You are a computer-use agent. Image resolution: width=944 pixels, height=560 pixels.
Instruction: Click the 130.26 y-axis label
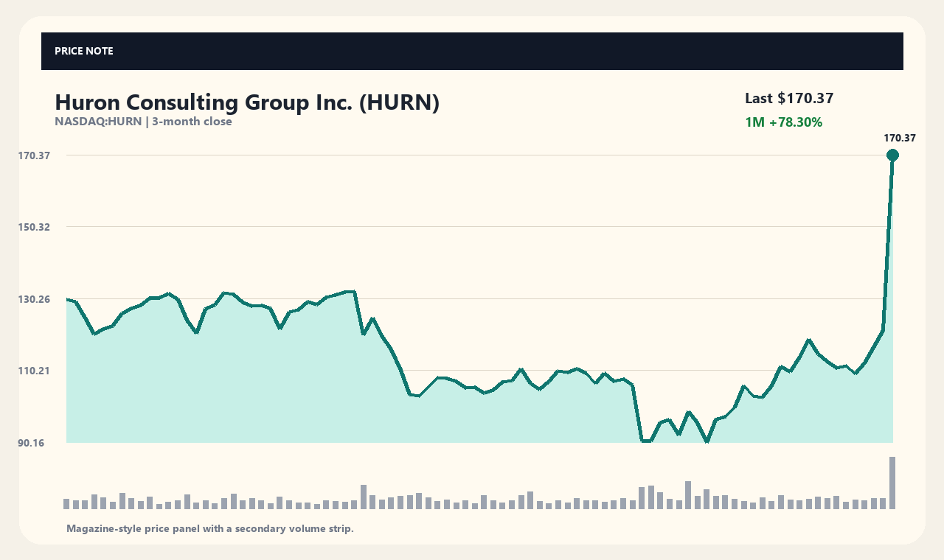coord(34,299)
